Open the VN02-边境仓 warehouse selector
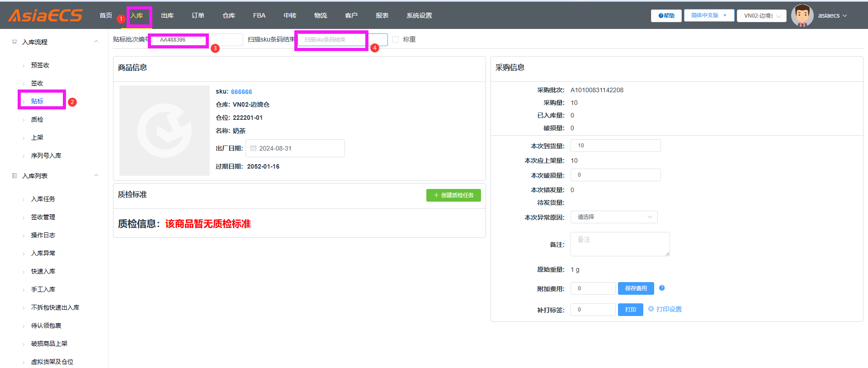 tap(762, 15)
